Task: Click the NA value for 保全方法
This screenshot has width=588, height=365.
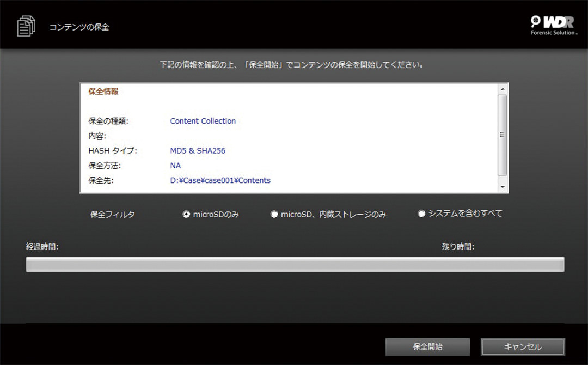Action: click(x=175, y=166)
